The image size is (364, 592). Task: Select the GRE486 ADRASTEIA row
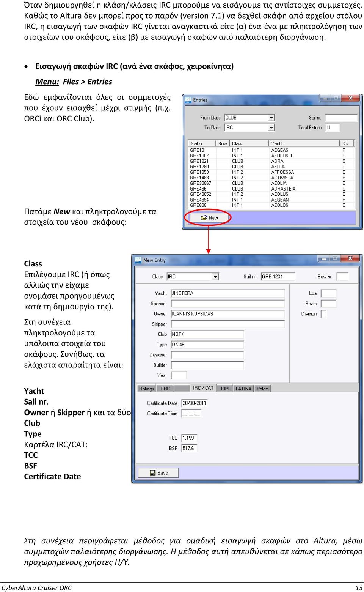pos(271,189)
